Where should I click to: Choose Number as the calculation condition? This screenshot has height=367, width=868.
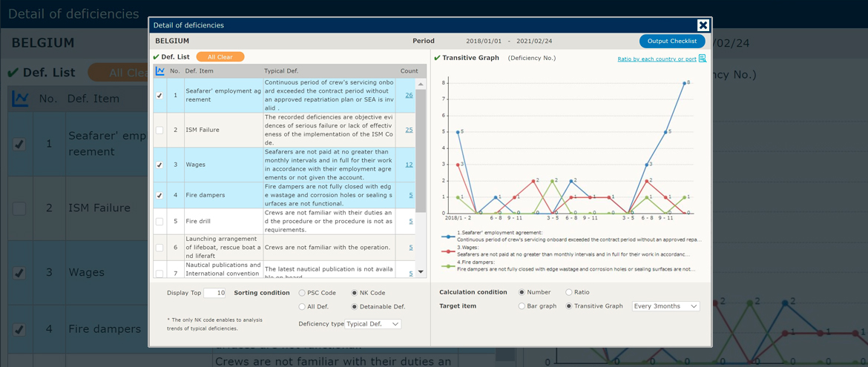(x=522, y=292)
